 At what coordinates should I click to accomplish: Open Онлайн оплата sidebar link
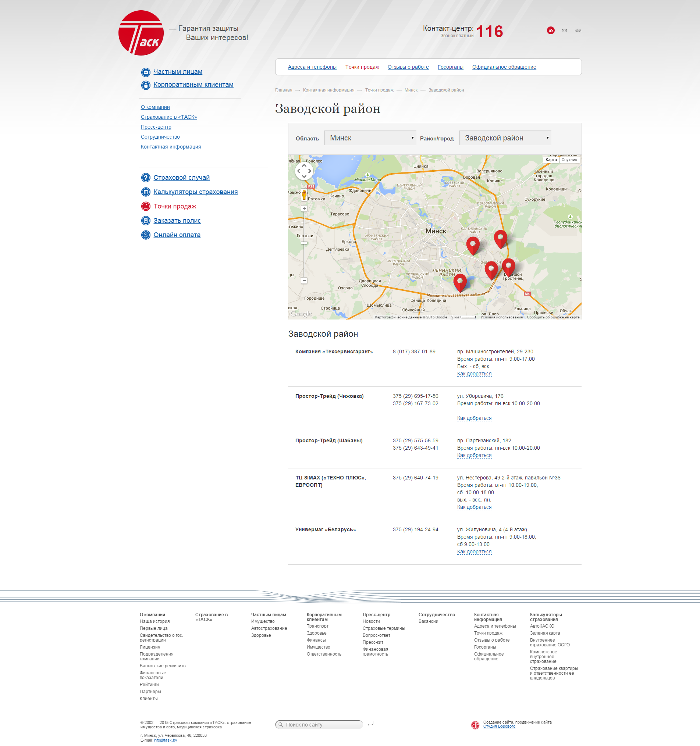tap(177, 235)
